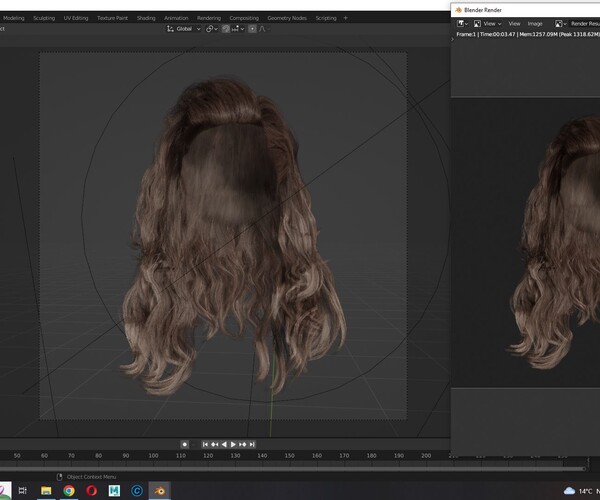Play the animation in reverse
This screenshot has width=600, height=500.
point(224,444)
